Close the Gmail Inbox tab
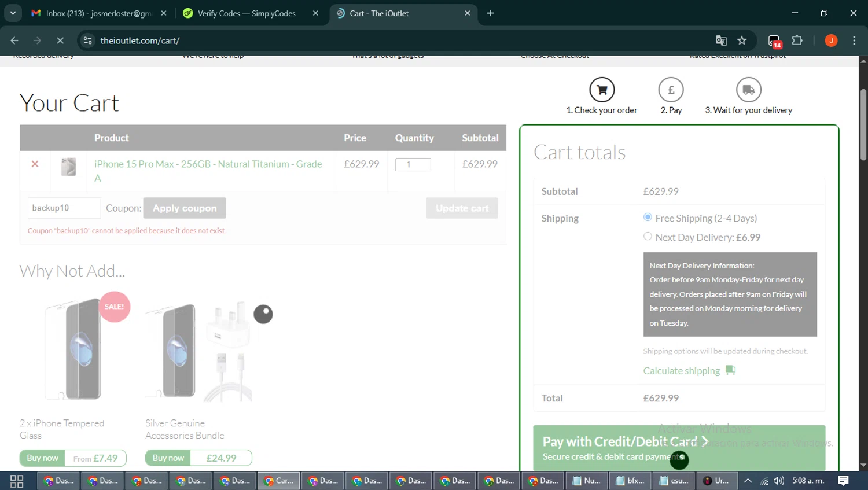The image size is (868, 490). click(164, 13)
